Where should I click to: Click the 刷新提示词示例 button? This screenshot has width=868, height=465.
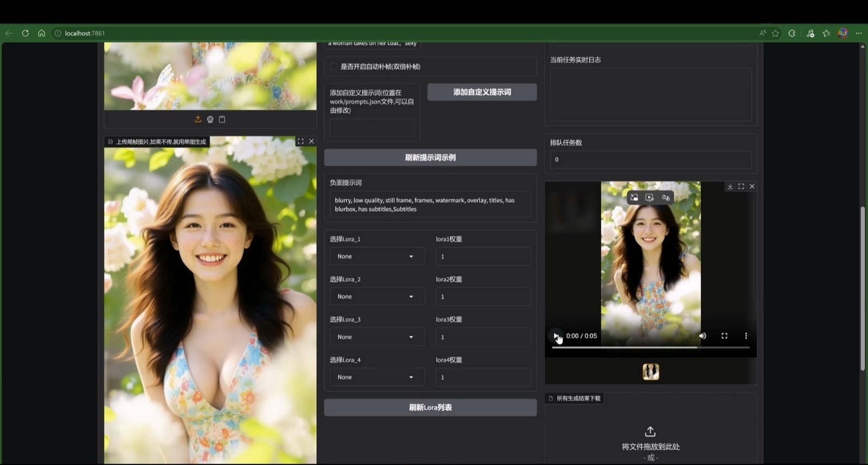(x=430, y=158)
